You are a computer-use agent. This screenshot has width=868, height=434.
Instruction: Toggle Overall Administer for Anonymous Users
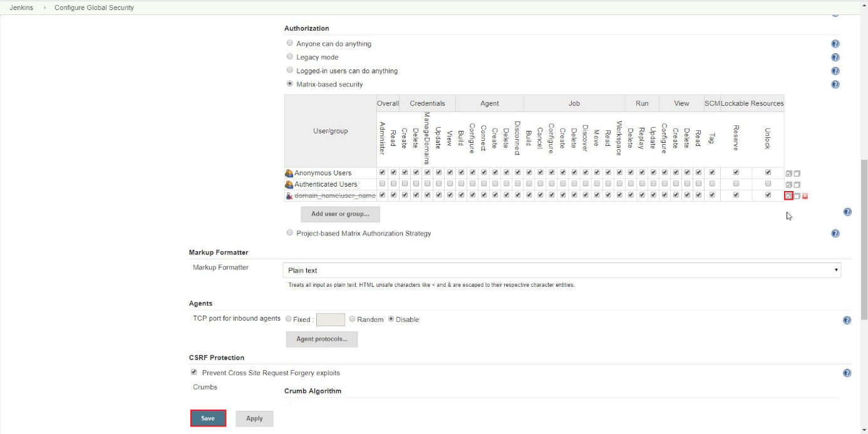(x=382, y=173)
